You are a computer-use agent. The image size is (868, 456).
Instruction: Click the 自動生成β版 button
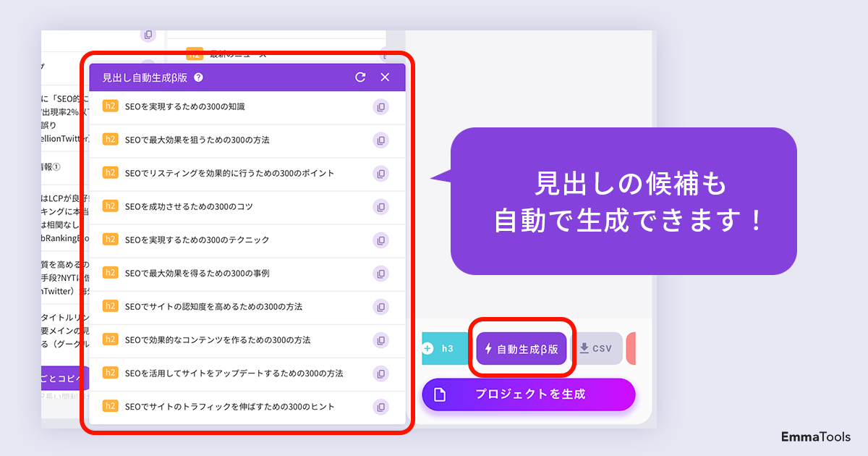click(x=522, y=349)
